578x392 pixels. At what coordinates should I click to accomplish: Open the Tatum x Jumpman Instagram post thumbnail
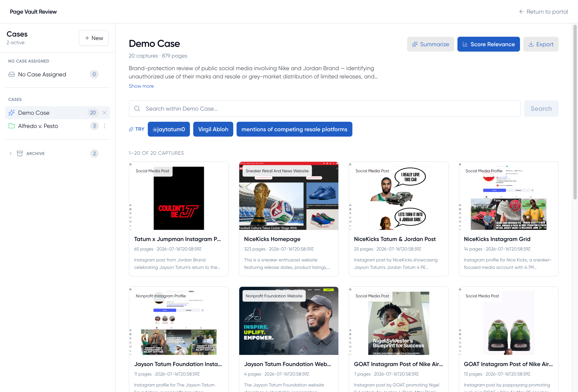pyautogui.click(x=179, y=196)
